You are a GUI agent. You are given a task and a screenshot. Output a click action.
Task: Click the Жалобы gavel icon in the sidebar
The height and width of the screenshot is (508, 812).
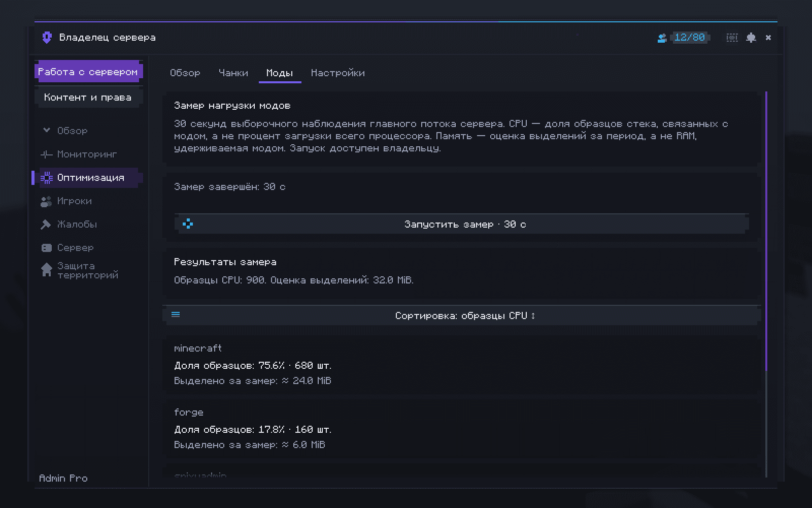pyautogui.click(x=46, y=225)
